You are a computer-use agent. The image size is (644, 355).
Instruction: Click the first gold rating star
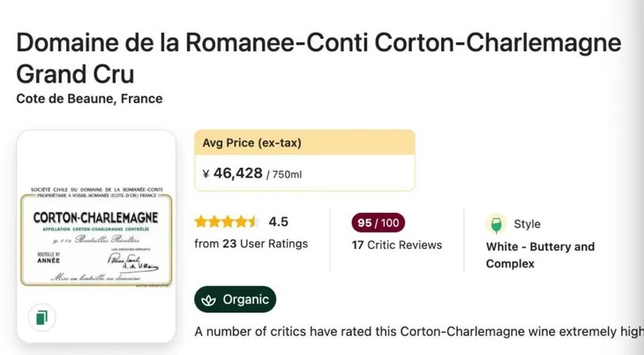tap(201, 222)
